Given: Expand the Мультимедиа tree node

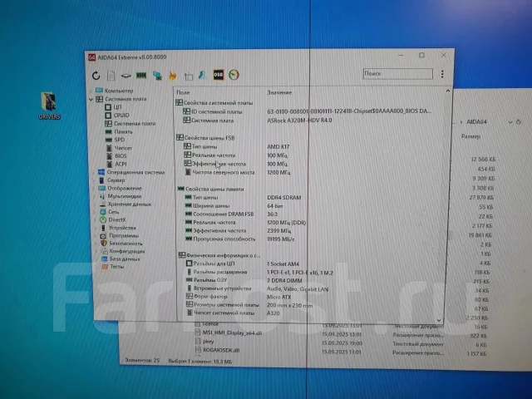Looking at the screenshot, I should (x=94, y=196).
